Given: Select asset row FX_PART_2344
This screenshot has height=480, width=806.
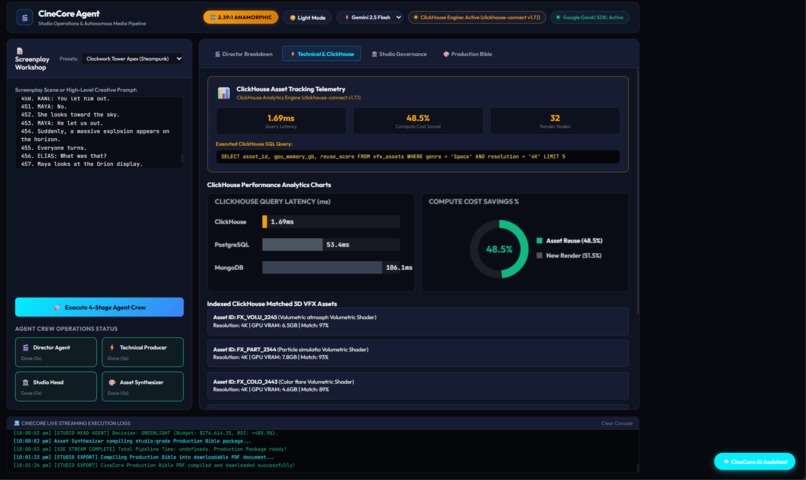Looking at the screenshot, I should pyautogui.click(x=417, y=354).
